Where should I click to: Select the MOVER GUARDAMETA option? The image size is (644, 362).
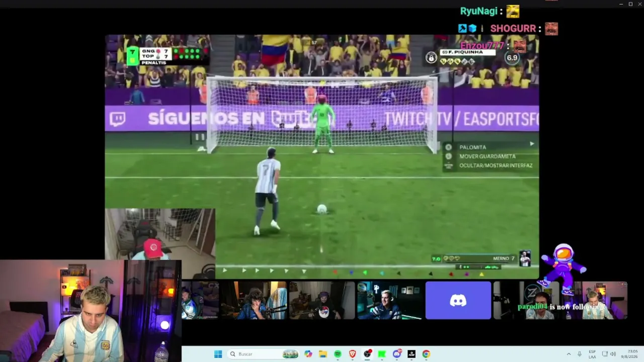click(x=487, y=156)
